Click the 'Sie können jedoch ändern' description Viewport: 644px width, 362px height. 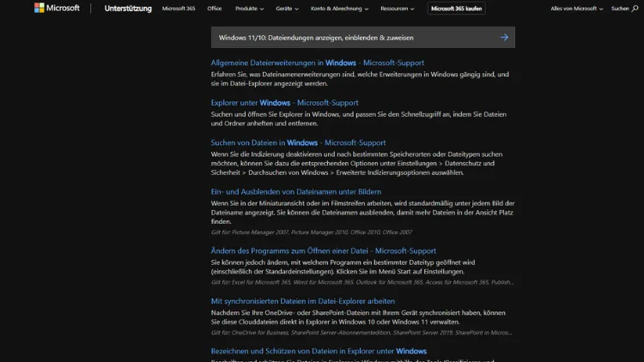343,267
